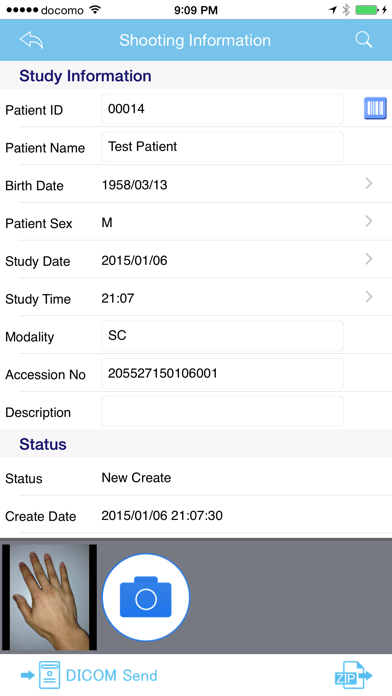The width and height of the screenshot is (392, 696).
Task: Open Study Date picker chevron
Action: click(368, 259)
